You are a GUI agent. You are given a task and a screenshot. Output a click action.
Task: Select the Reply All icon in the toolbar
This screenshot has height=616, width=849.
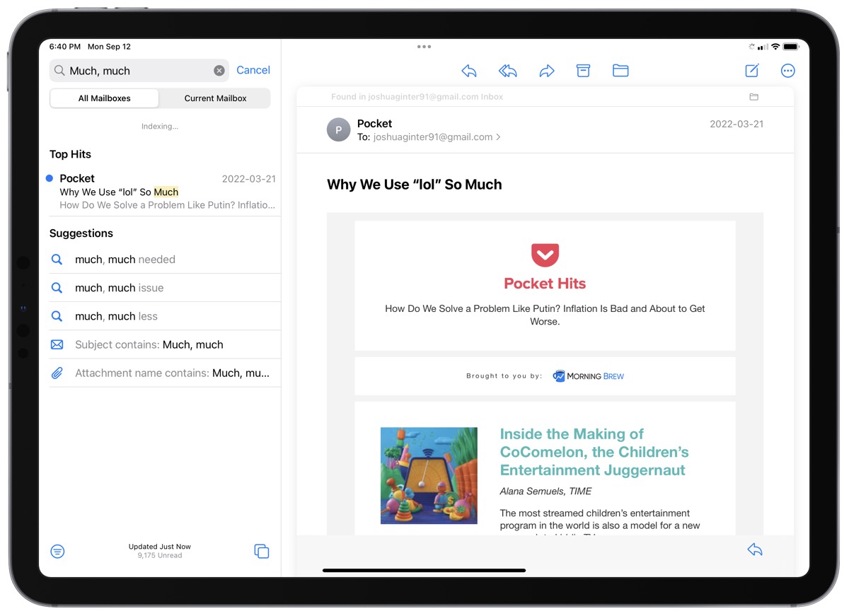click(x=507, y=70)
